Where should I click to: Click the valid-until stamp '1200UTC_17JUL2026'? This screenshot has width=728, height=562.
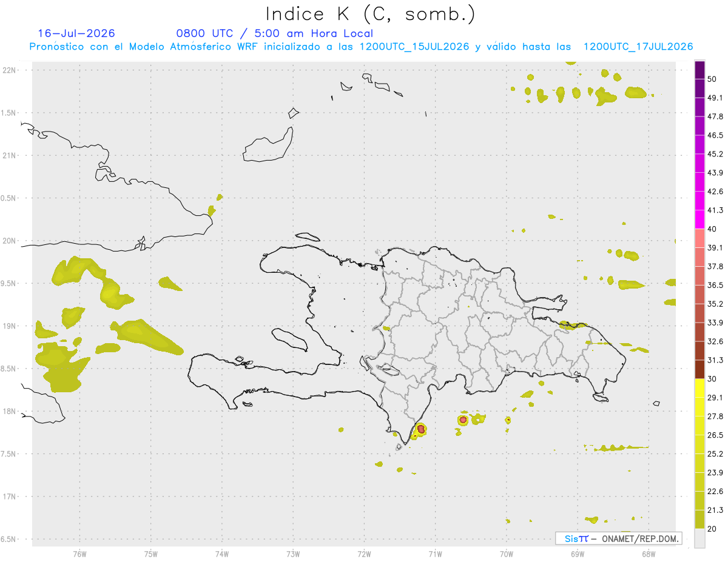638,47
